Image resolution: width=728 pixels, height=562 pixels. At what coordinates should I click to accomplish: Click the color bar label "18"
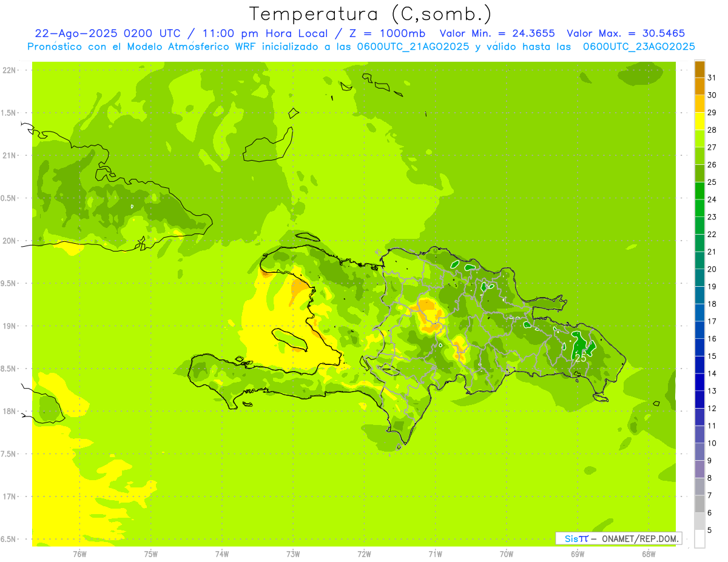pos(712,304)
